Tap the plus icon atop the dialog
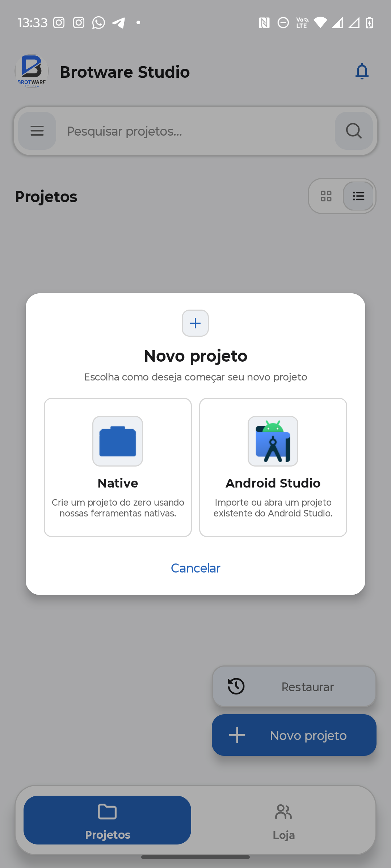The height and width of the screenshot is (868, 391). pos(195,323)
